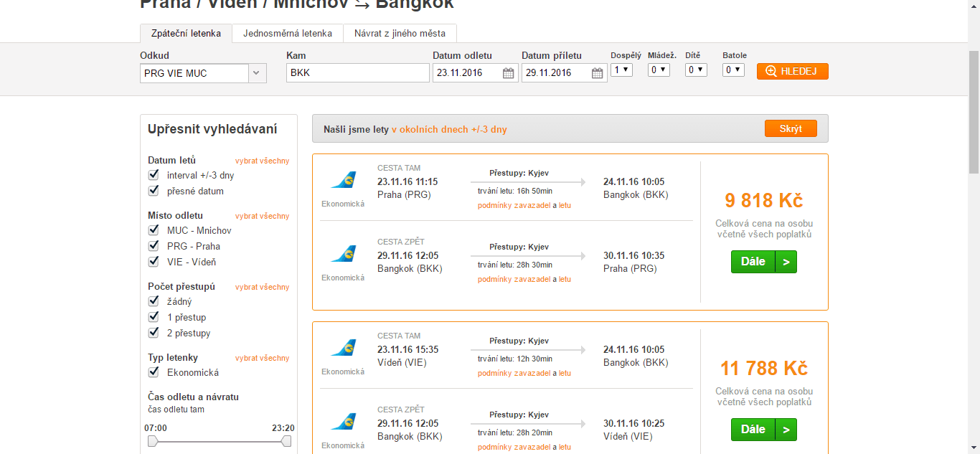Click the Datum příletu field 29.11.2016
This screenshot has width=980, height=454.
point(565,73)
